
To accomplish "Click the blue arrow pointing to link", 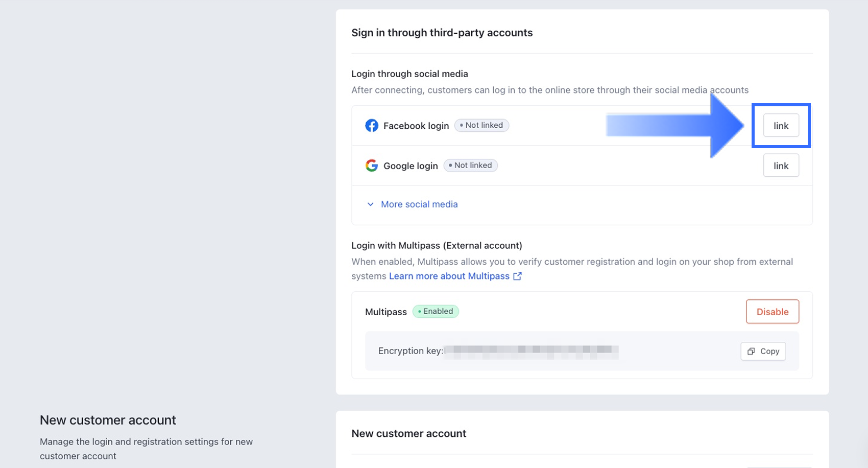I will coord(674,126).
